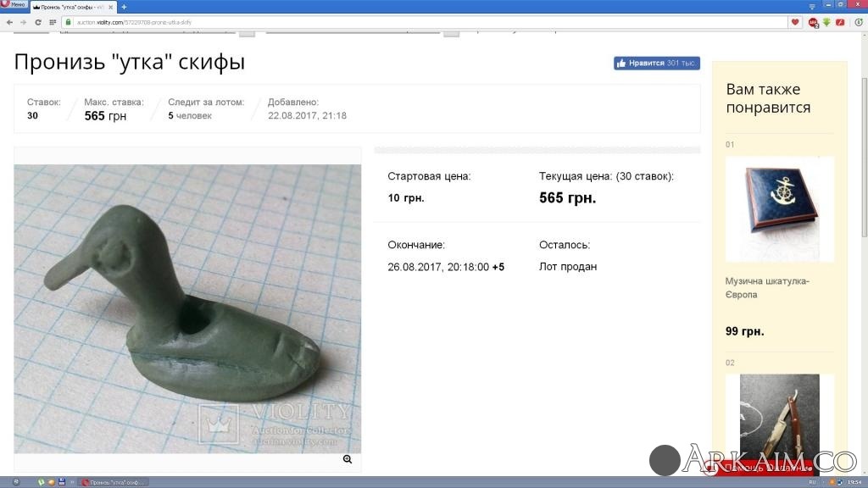Click the speed dial tiles icon near address bar
The height and width of the screenshot is (488, 868).
pyautogui.click(x=51, y=22)
